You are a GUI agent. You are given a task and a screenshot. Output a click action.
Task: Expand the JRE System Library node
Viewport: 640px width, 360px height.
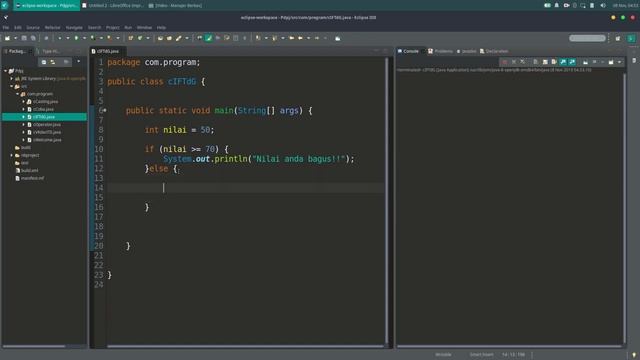coord(11,78)
